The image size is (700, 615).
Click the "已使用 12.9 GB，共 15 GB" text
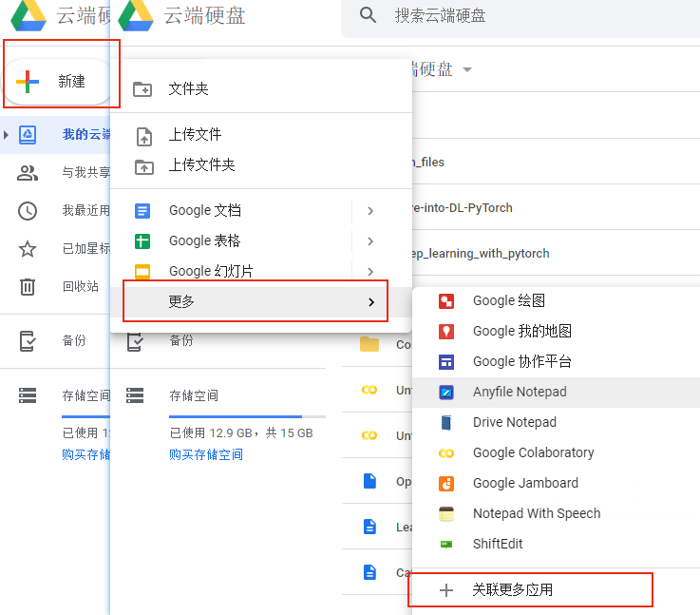[241, 432]
